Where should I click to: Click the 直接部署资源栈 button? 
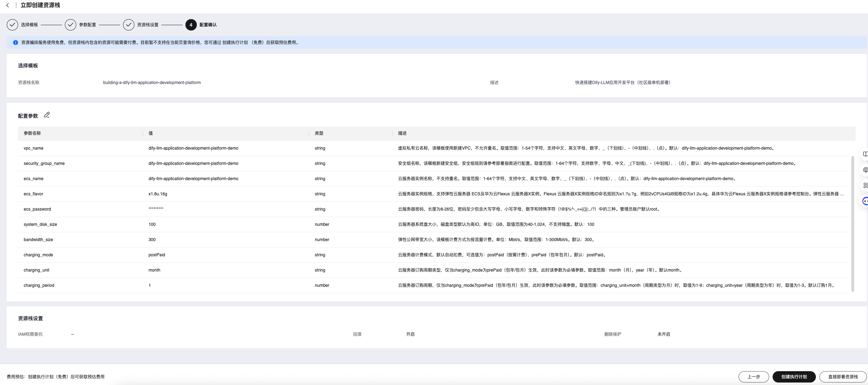pyautogui.click(x=843, y=376)
